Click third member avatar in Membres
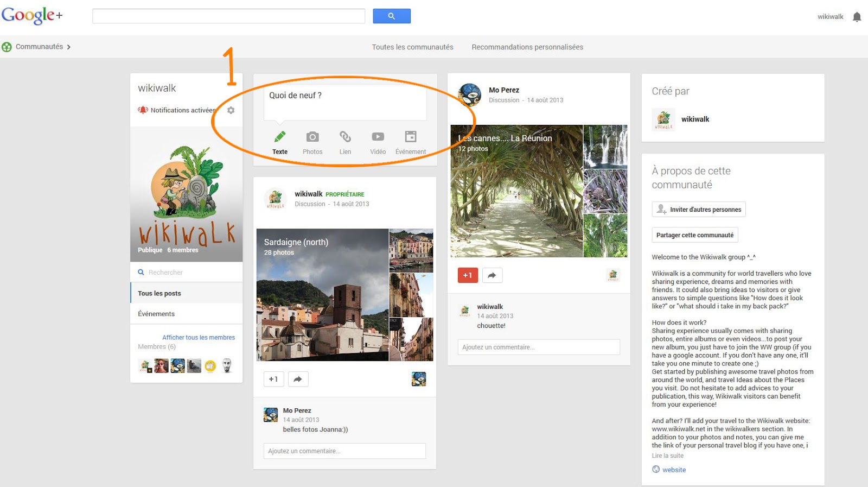Image resolution: width=868 pixels, height=487 pixels. click(177, 366)
